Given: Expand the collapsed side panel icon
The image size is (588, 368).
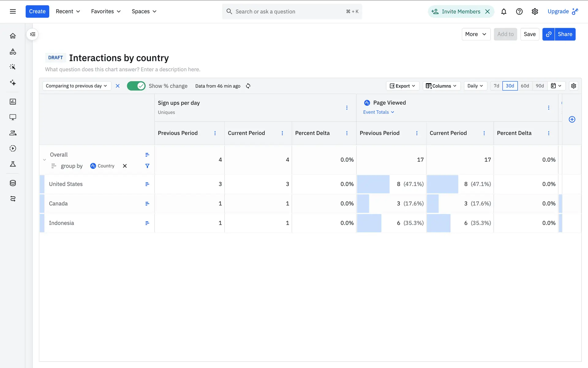Looking at the screenshot, I should (x=32, y=34).
